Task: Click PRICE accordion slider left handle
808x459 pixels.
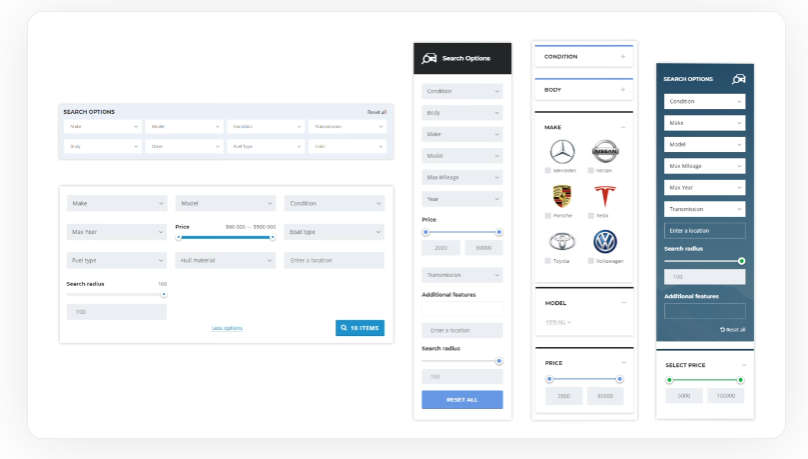Action: [549, 379]
